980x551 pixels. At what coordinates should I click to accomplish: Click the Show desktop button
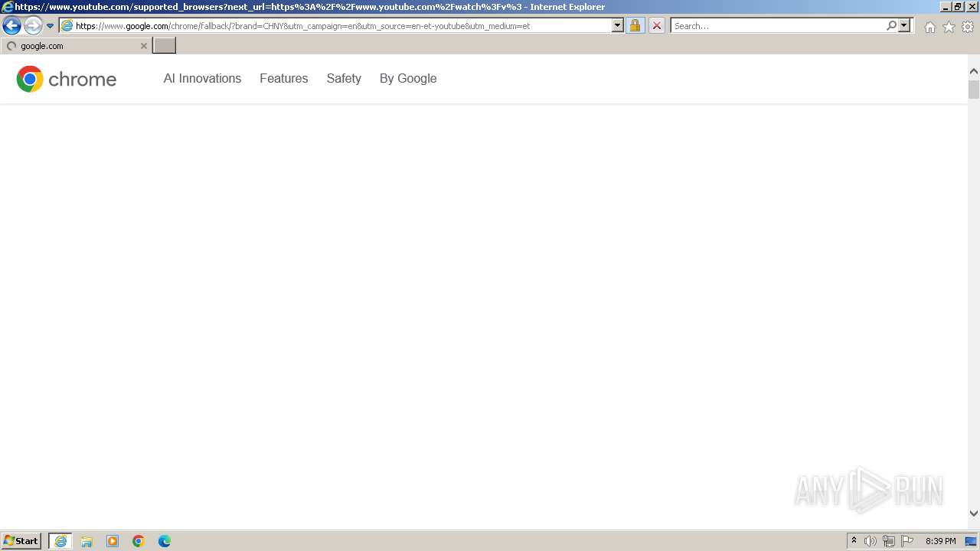(972, 541)
